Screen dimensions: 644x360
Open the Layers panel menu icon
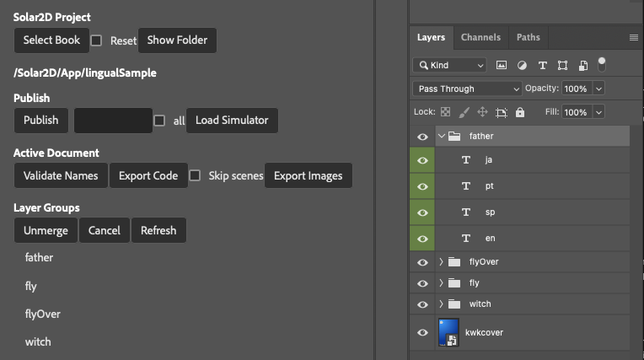(633, 37)
